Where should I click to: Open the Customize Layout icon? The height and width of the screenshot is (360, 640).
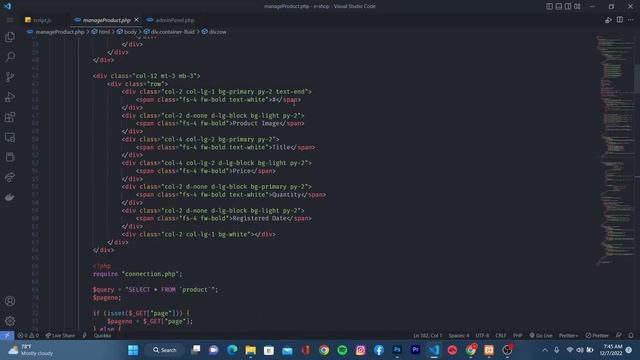coord(577,6)
